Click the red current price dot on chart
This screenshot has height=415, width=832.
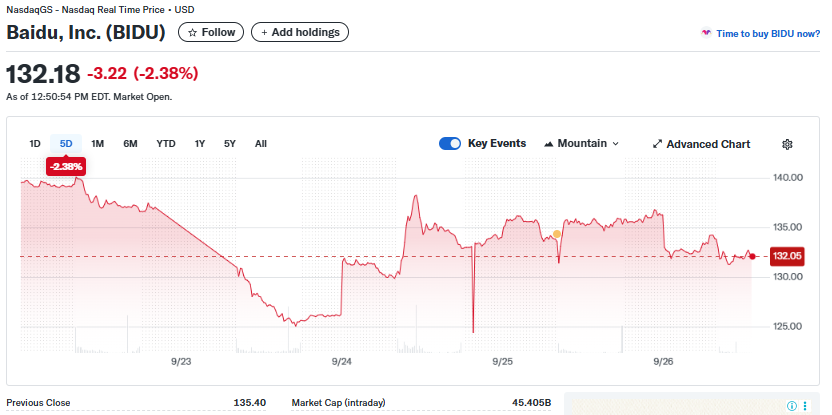(x=752, y=256)
